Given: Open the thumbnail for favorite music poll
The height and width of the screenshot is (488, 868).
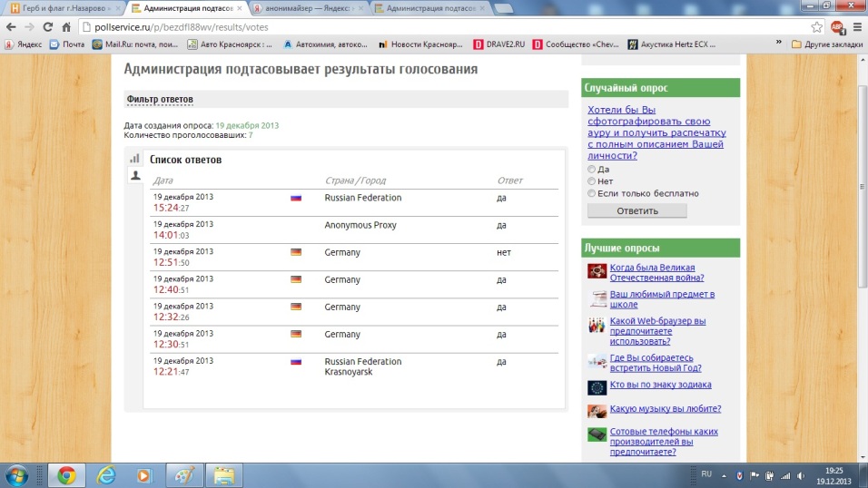Looking at the screenshot, I should (x=597, y=411).
